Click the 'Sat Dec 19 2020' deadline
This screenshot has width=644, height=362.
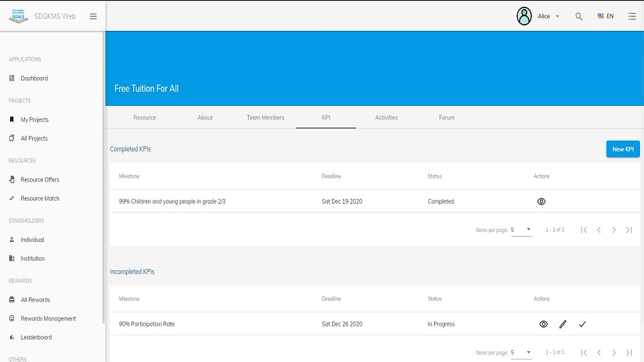coord(341,202)
